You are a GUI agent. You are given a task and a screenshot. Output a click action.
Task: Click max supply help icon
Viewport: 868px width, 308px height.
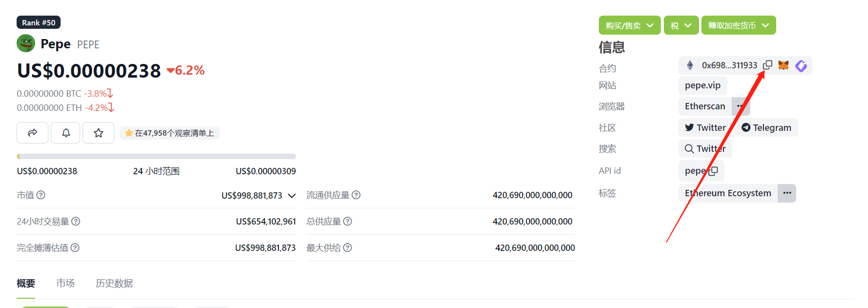point(347,247)
